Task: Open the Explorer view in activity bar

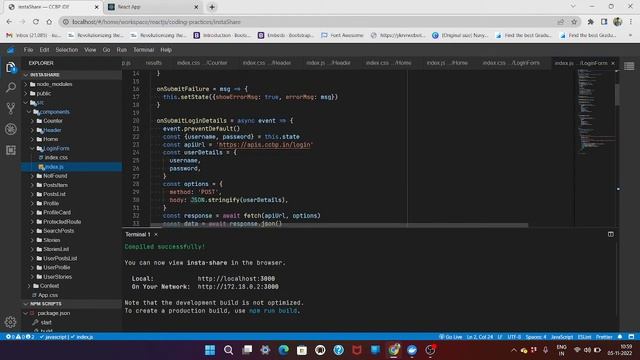Action: (x=11, y=67)
